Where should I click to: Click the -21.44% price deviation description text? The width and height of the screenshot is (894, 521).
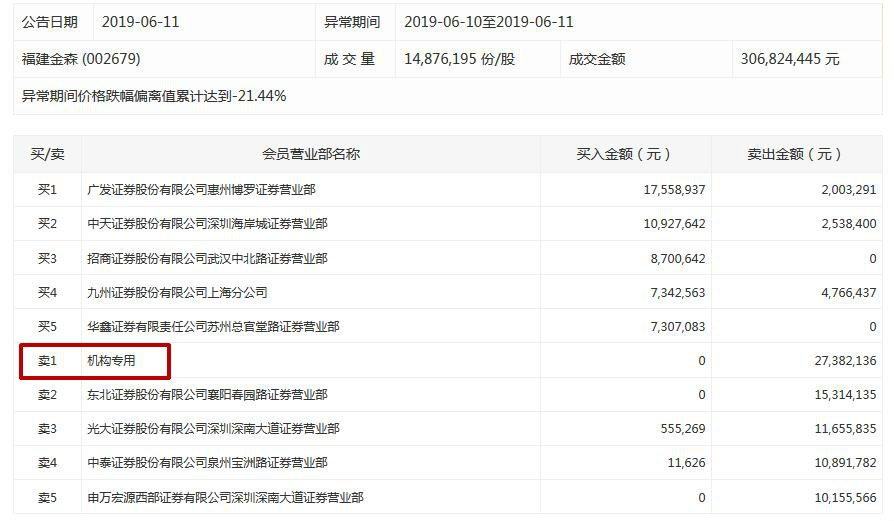[154, 96]
